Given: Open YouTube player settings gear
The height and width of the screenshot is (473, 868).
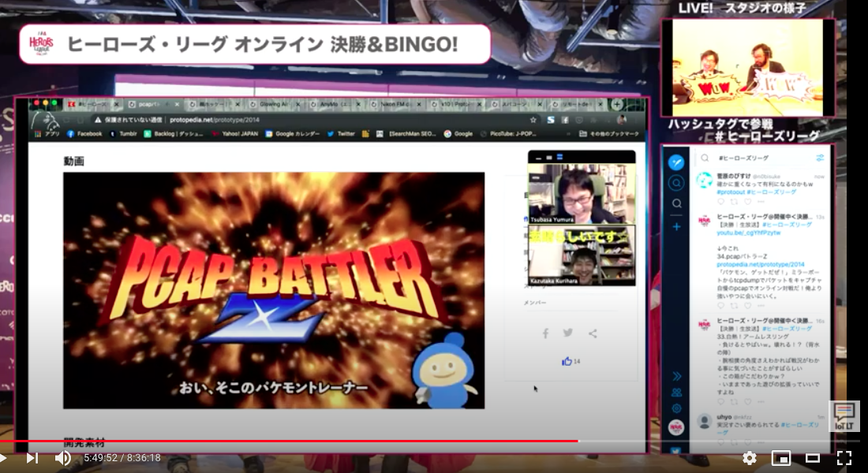Looking at the screenshot, I should coord(750,458).
